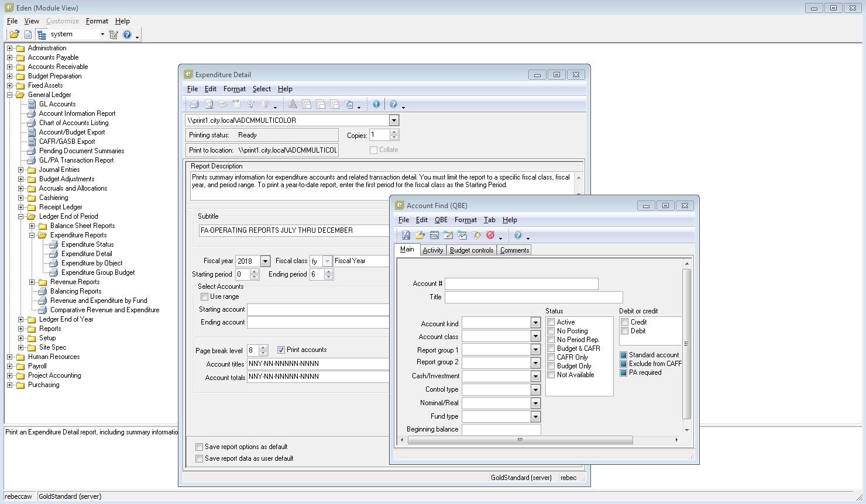Open the Account kind dropdown
The height and width of the screenshot is (504, 866).
(x=535, y=323)
